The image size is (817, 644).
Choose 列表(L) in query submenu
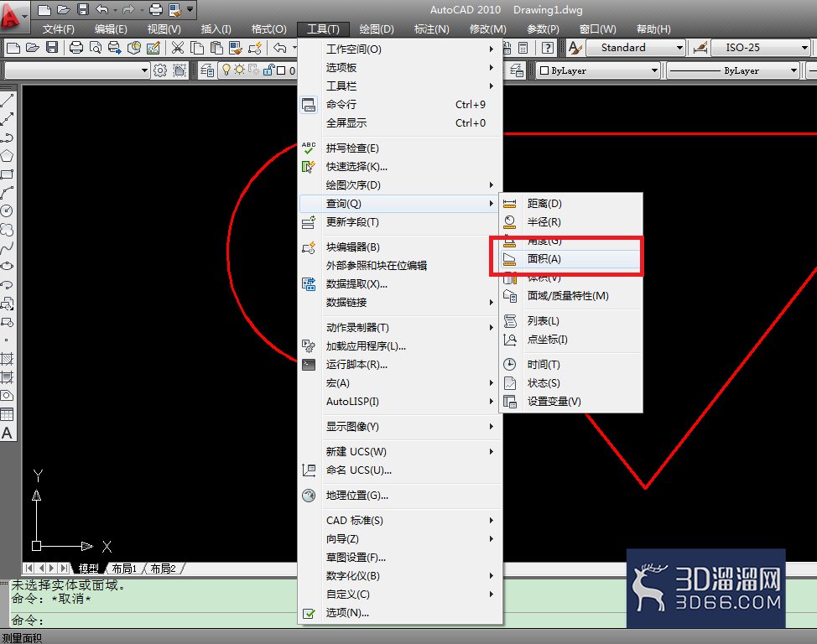(571, 321)
